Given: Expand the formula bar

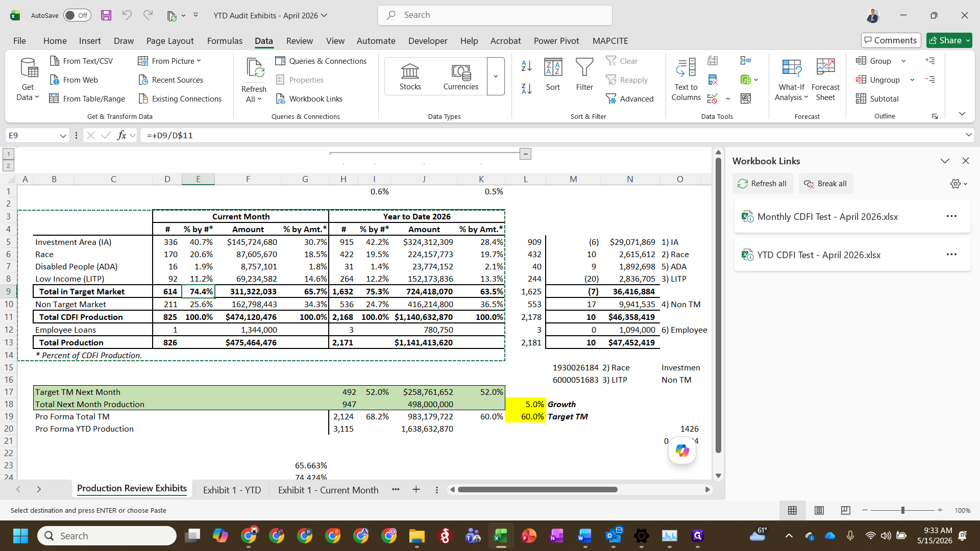Looking at the screenshot, I should [969, 135].
